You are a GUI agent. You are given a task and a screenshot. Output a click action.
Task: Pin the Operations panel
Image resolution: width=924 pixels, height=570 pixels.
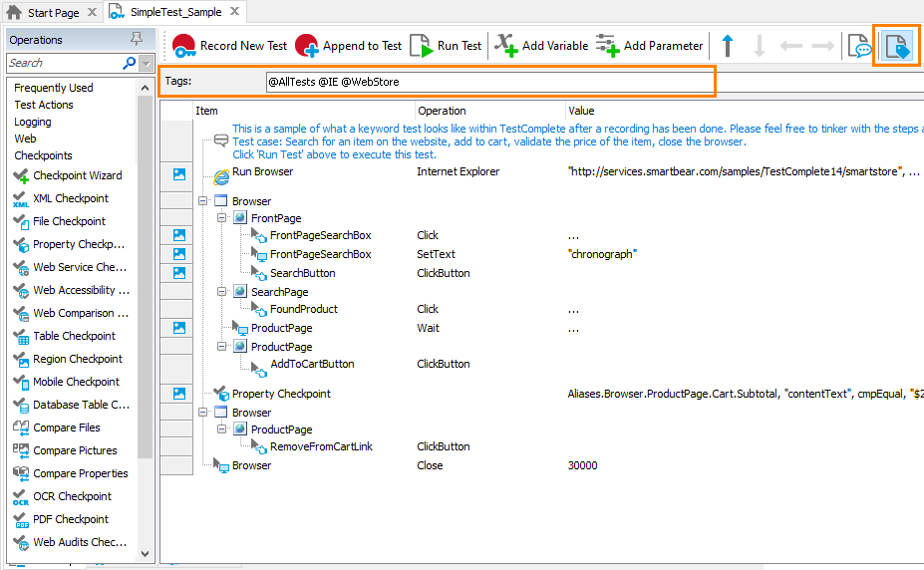pyautogui.click(x=137, y=40)
